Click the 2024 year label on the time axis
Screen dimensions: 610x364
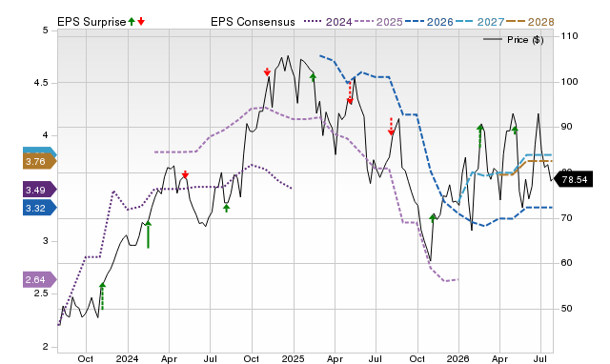127,358
